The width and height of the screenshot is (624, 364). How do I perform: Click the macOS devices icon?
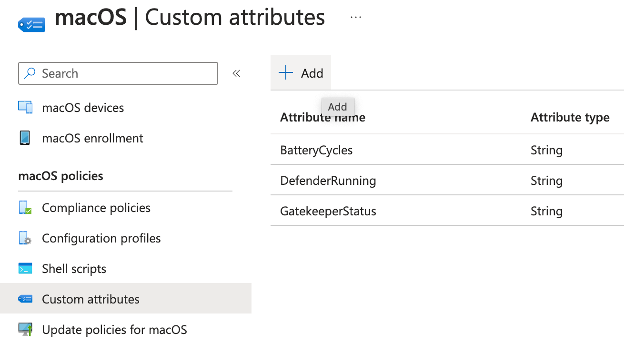tap(25, 108)
